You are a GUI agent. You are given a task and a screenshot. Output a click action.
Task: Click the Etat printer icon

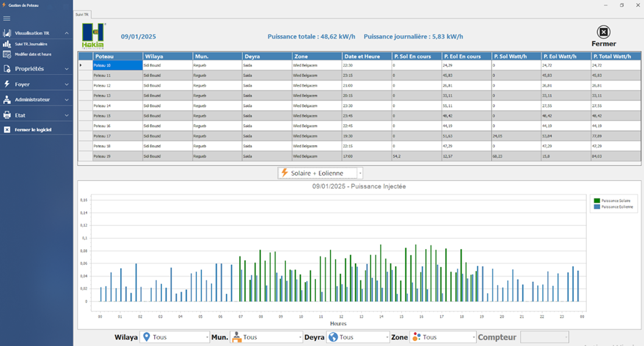tap(7, 115)
